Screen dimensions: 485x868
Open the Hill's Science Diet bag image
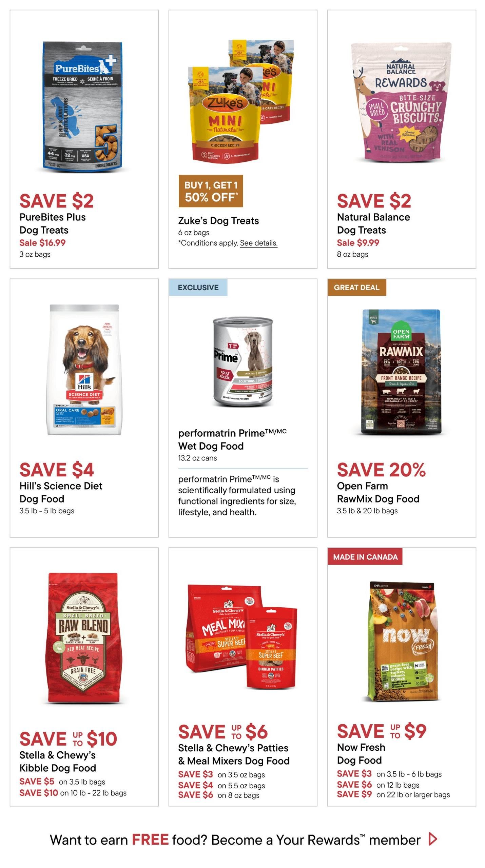point(84,369)
